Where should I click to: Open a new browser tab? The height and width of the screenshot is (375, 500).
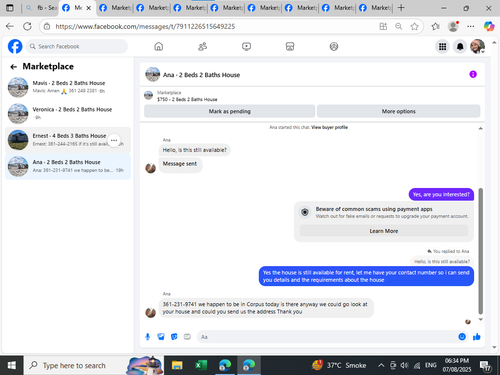(401, 8)
